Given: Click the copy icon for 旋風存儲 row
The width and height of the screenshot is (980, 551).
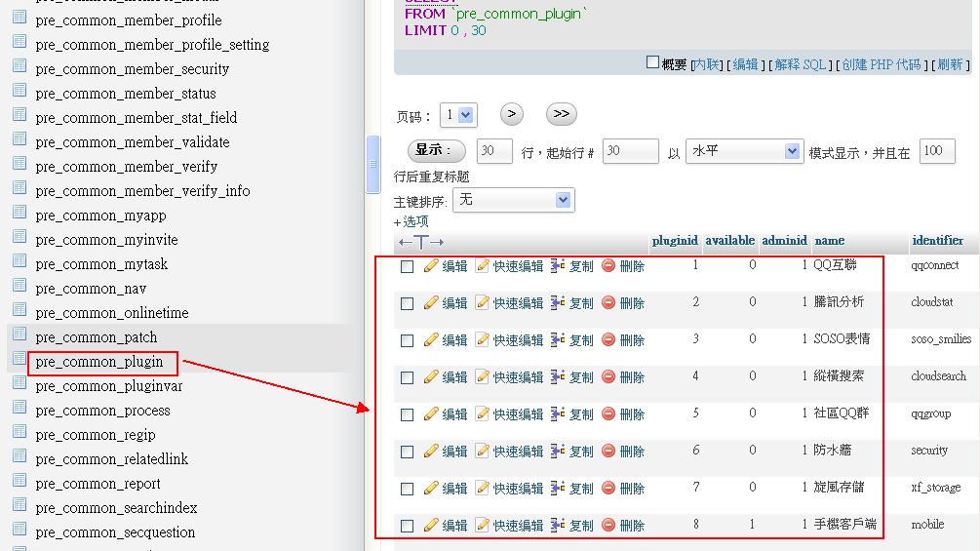Looking at the screenshot, I should [x=558, y=489].
